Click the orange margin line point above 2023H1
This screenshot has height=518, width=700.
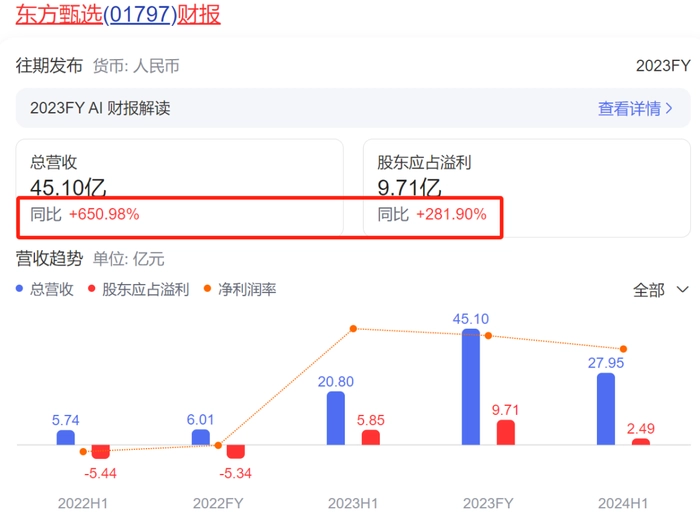pyautogui.click(x=353, y=328)
